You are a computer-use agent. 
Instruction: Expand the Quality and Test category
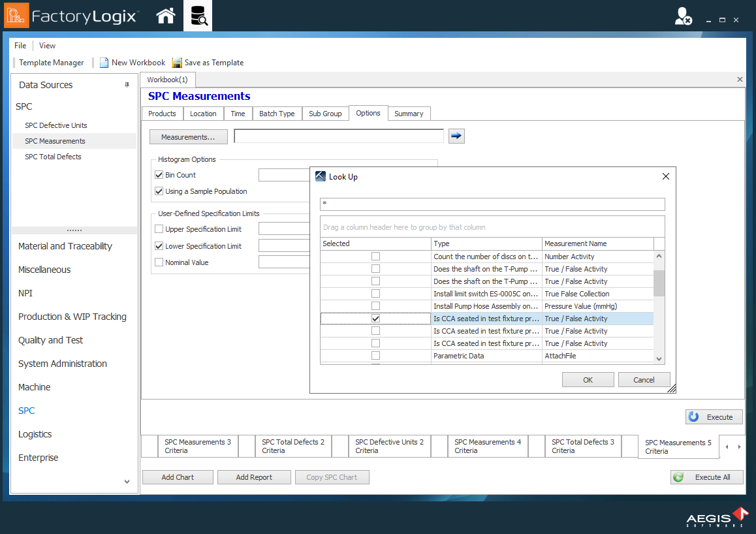click(x=50, y=340)
